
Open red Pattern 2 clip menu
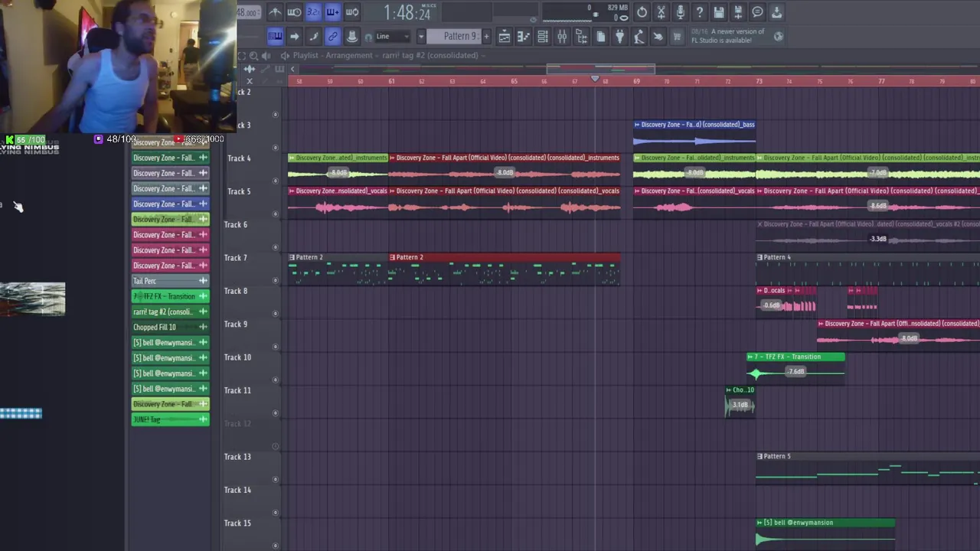pyautogui.click(x=393, y=257)
